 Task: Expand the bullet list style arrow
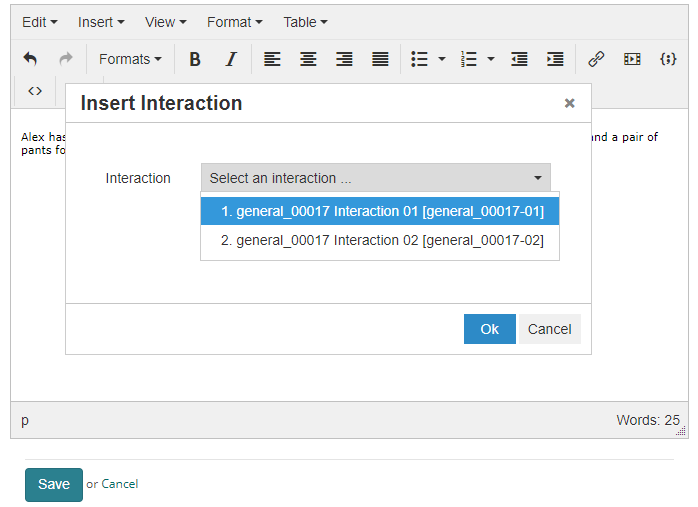tap(442, 59)
